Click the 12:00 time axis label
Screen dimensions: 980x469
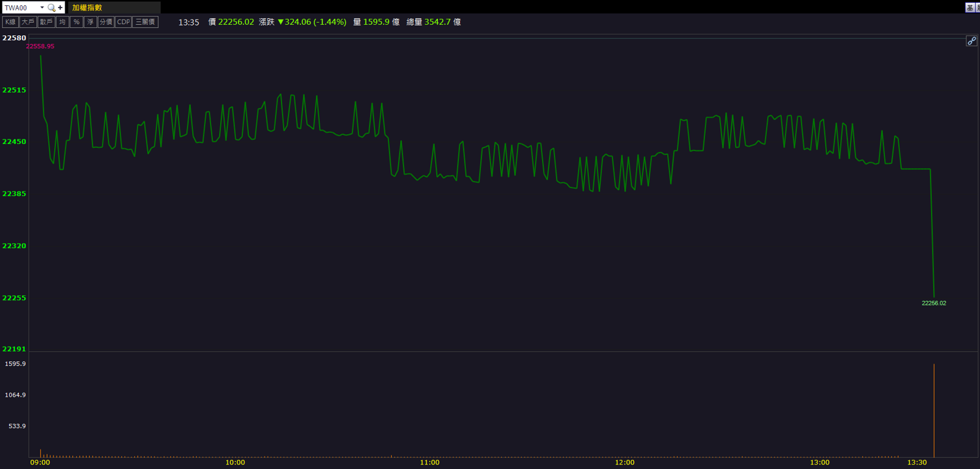point(625,462)
